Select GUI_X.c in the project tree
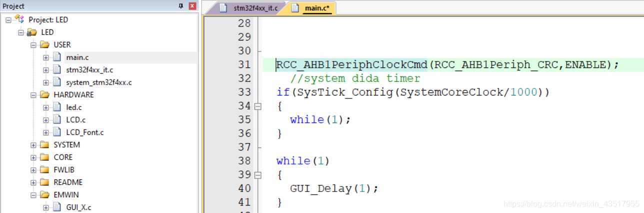 click(x=79, y=207)
